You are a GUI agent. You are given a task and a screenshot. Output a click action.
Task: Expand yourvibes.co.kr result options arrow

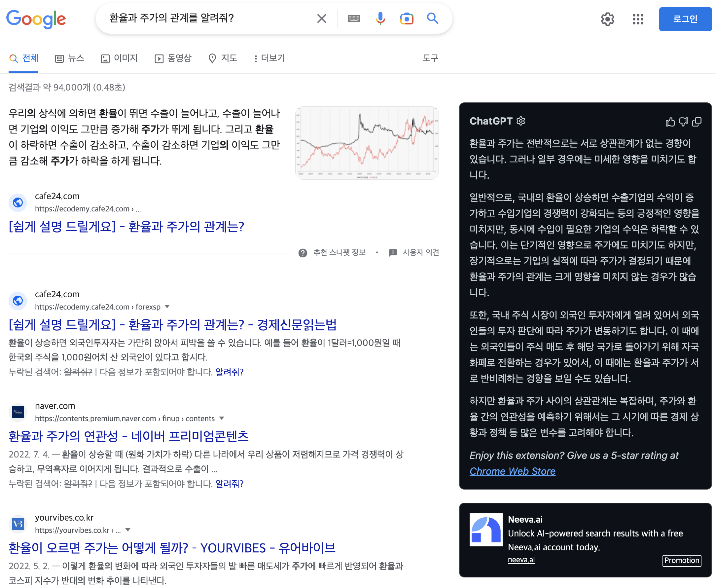(x=127, y=530)
